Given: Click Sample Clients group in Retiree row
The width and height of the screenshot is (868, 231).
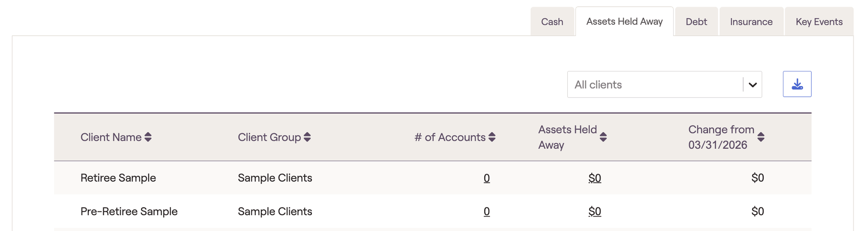Looking at the screenshot, I should (x=275, y=178).
